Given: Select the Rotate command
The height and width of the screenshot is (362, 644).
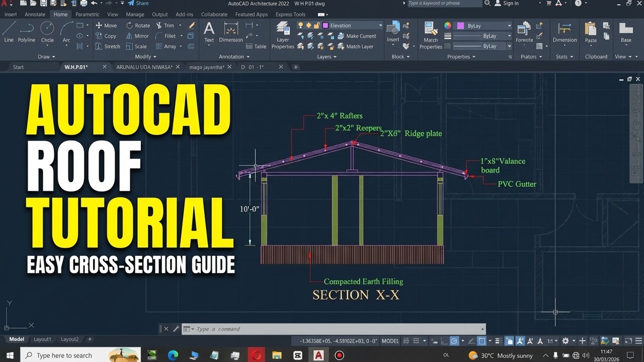Looking at the screenshot, I should (138, 26).
